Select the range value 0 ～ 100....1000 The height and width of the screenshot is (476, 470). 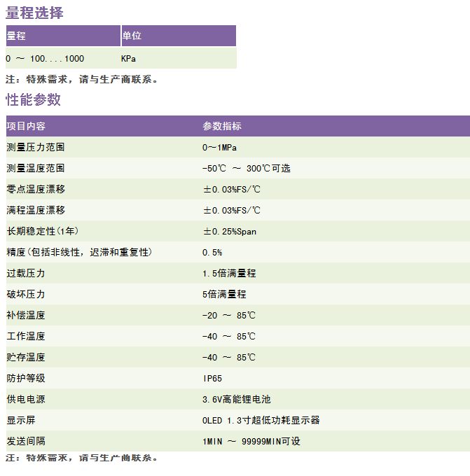pyautogui.click(x=45, y=58)
